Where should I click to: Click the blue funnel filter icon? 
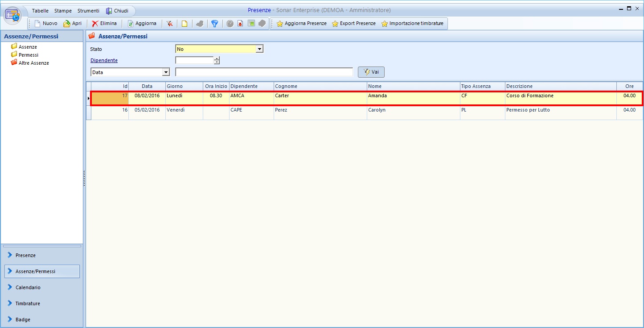click(214, 24)
